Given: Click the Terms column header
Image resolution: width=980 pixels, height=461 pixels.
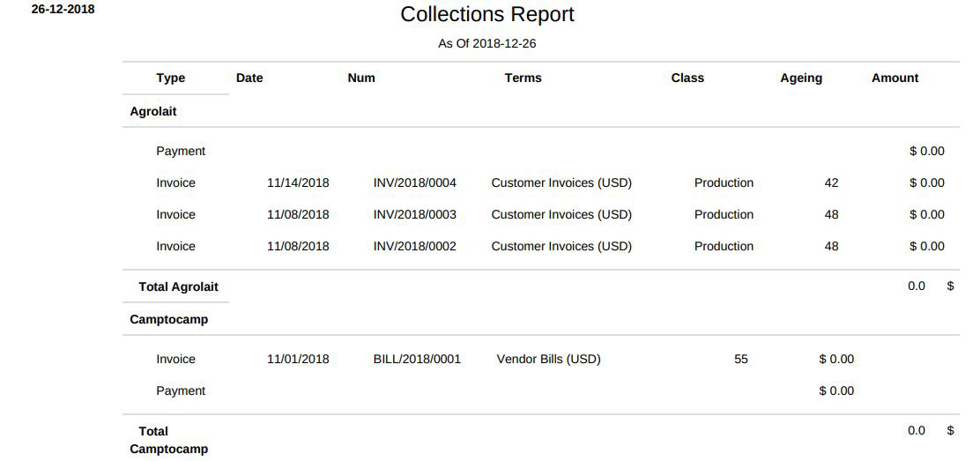Looking at the screenshot, I should pyautogui.click(x=523, y=78).
